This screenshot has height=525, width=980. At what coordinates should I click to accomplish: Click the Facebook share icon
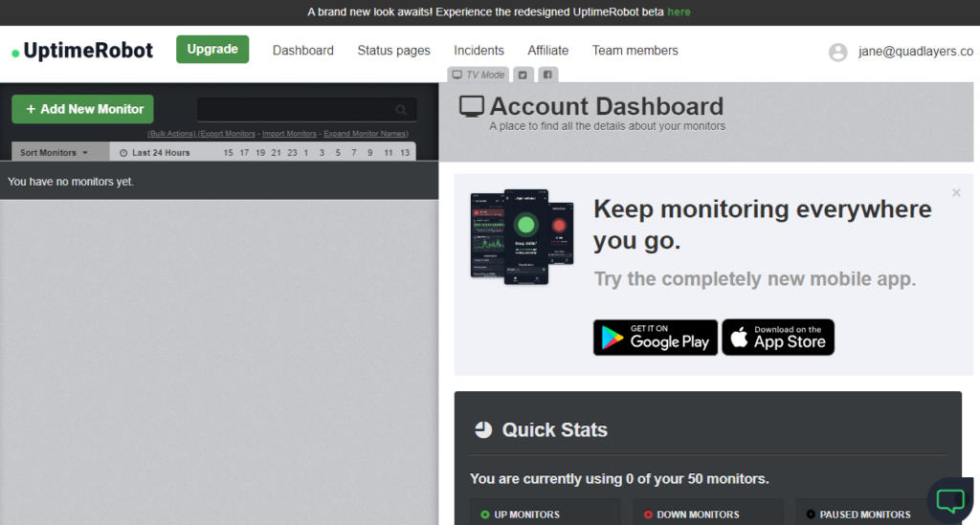547,75
